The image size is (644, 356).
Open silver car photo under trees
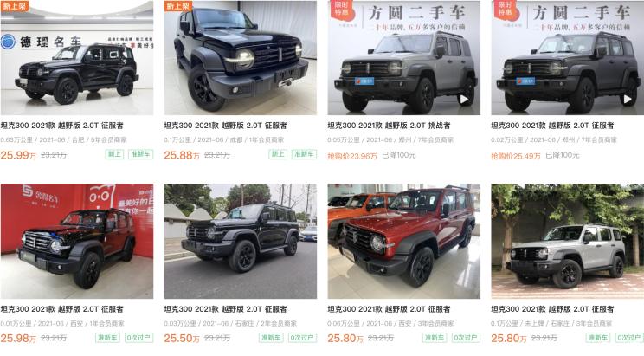coord(568,242)
